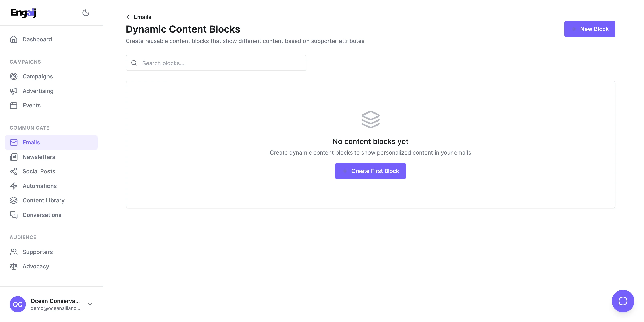
Task: Go back via the Emails link
Action: coord(139,17)
